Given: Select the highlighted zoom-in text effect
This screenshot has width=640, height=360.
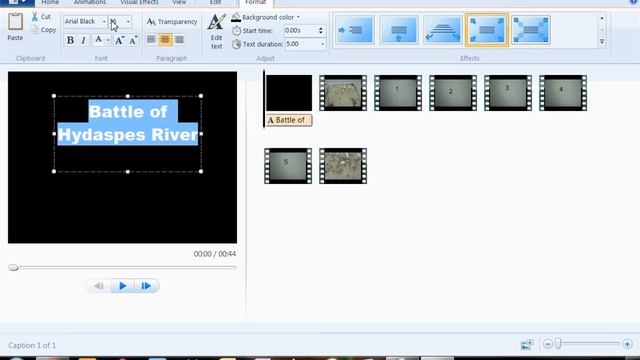Looking at the screenshot, I should coord(487,30).
